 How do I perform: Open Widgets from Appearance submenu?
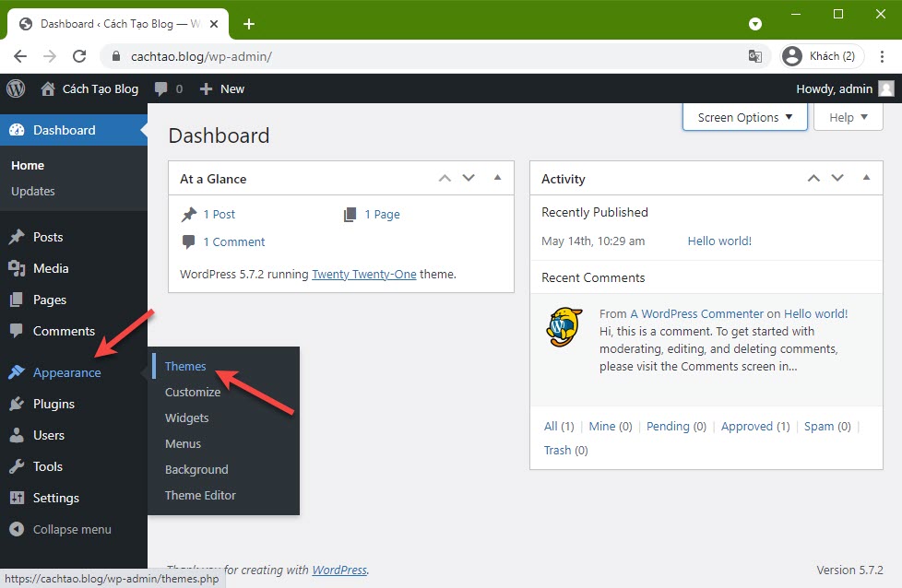tap(187, 417)
